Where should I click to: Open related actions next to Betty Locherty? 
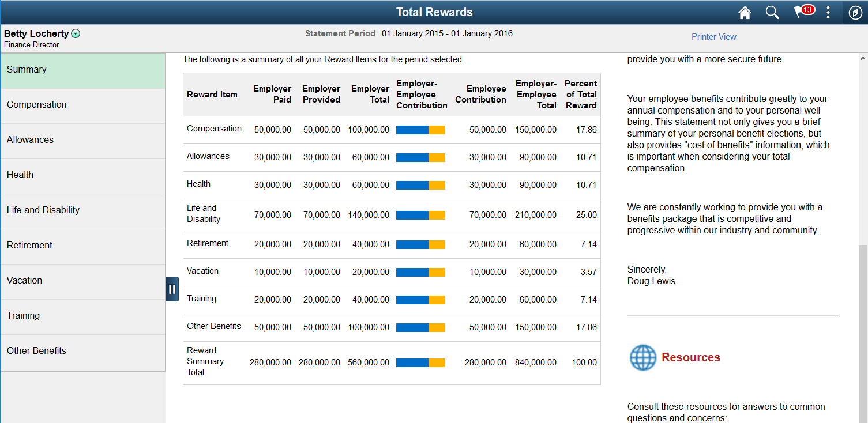76,33
